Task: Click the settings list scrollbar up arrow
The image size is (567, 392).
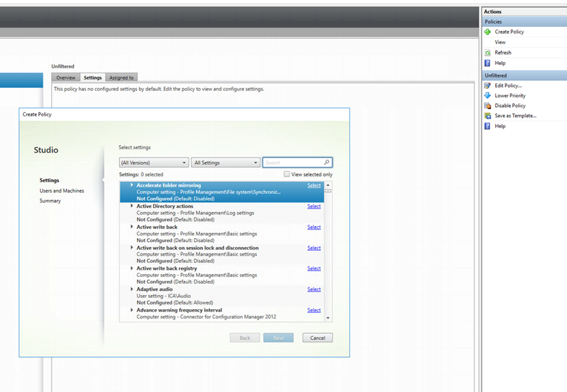Action: pyautogui.click(x=328, y=185)
